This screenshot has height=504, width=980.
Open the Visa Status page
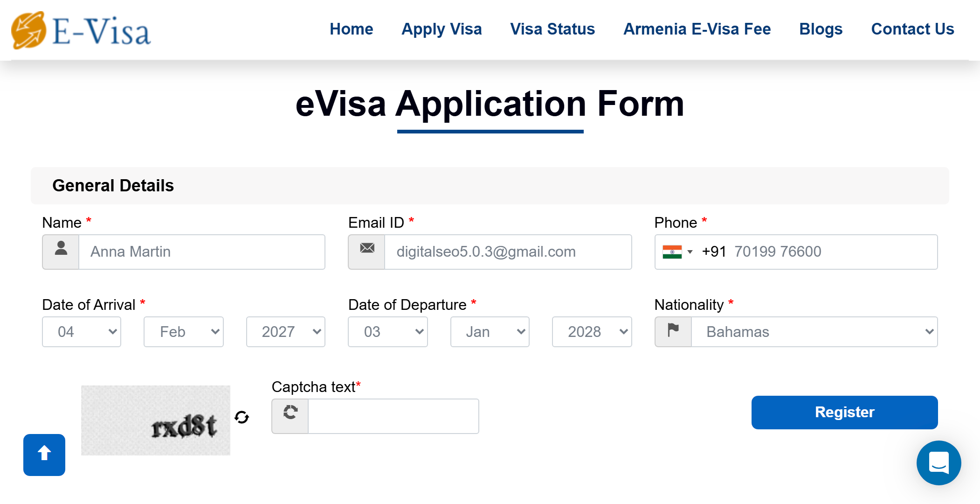(x=552, y=29)
